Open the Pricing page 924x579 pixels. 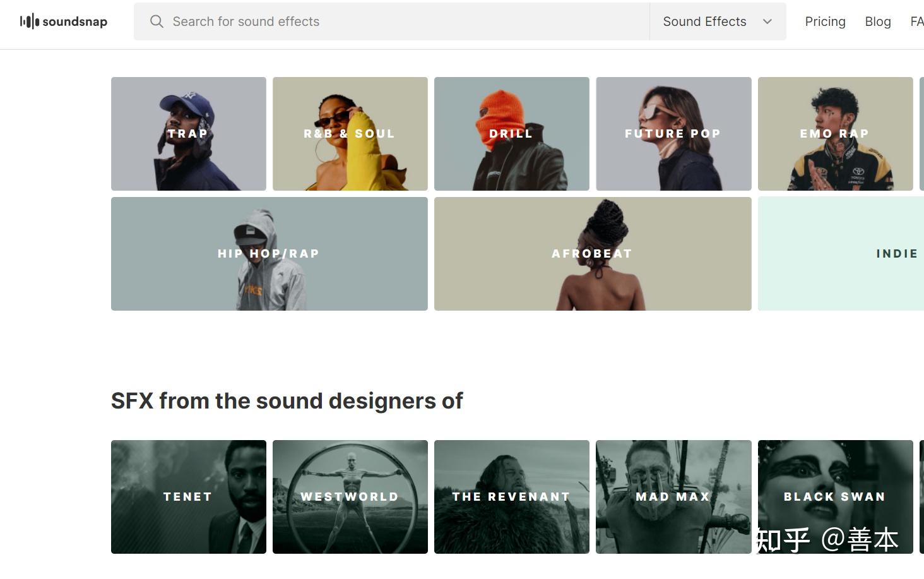click(x=825, y=21)
